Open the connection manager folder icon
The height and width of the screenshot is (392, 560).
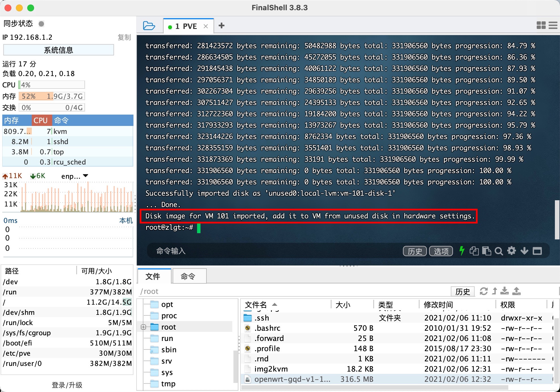tap(149, 26)
